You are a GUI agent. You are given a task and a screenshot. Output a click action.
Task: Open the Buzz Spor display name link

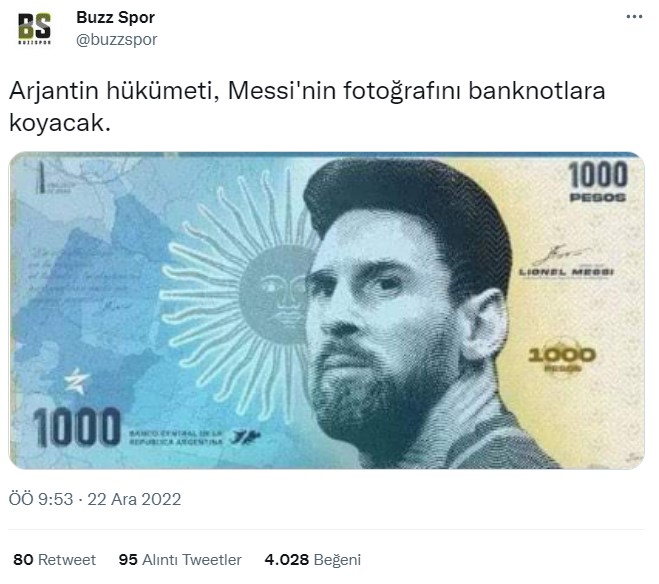116,18
